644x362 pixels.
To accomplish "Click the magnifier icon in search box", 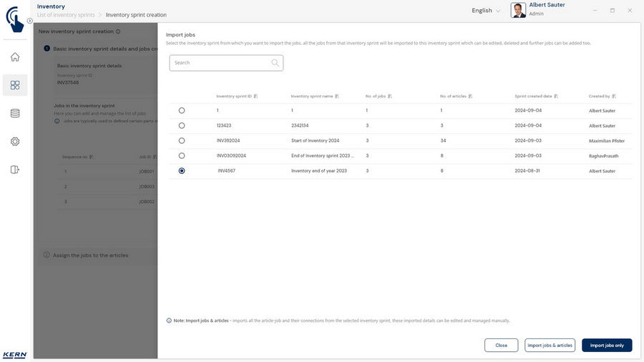I will click(x=275, y=63).
